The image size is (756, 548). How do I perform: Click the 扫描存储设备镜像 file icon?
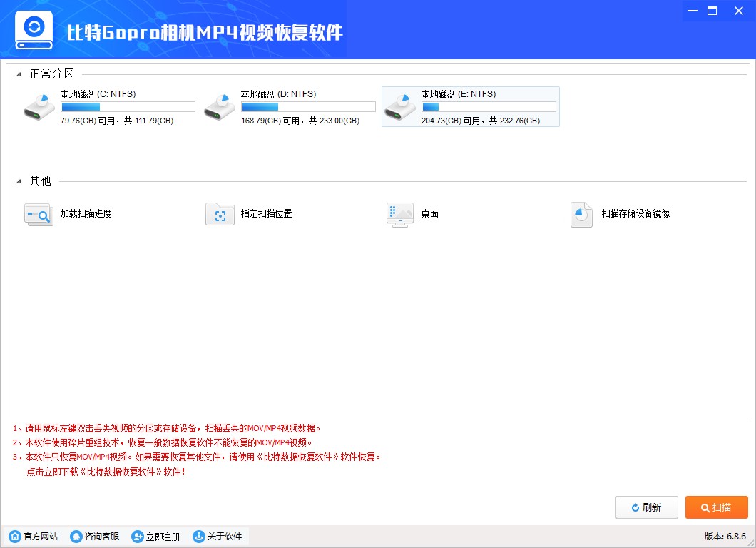pos(581,214)
